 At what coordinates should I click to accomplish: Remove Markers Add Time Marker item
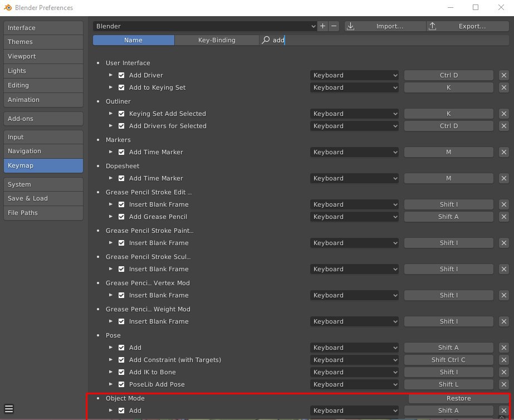(x=504, y=152)
